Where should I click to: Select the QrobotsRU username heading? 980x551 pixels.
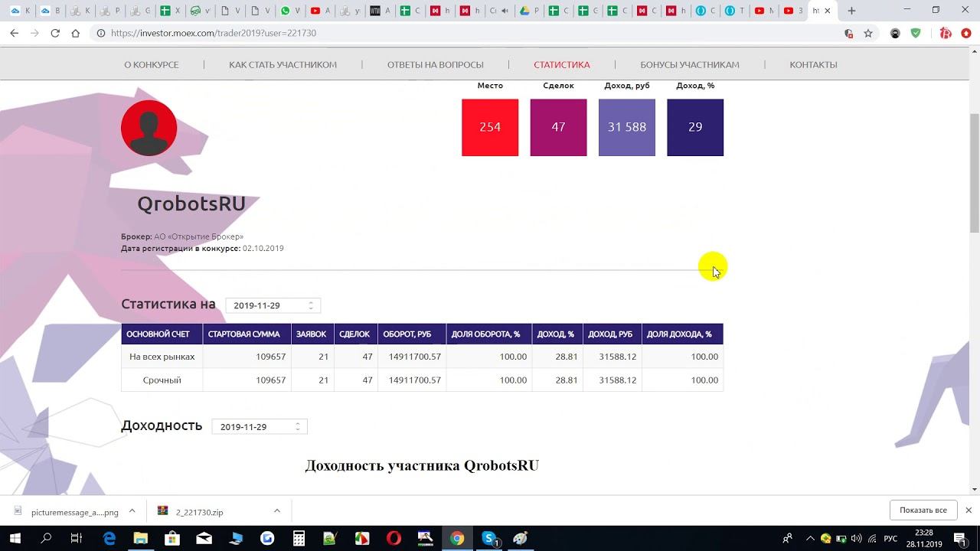click(191, 204)
